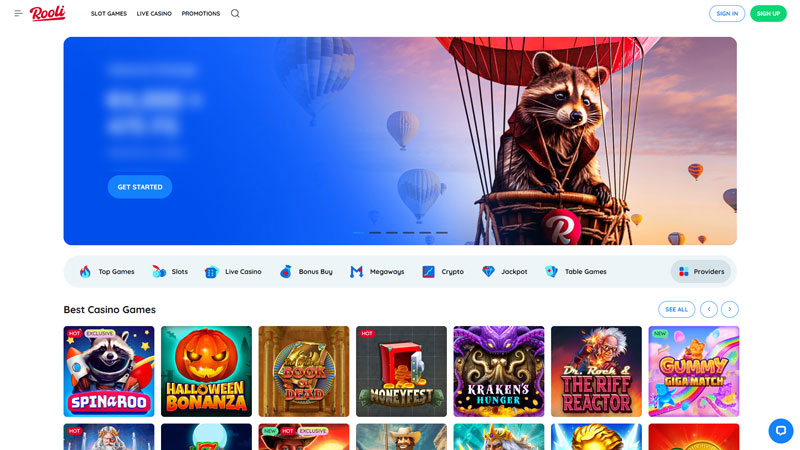Select the Slots category tab
Viewport: 800px width, 450px height.
pos(170,271)
